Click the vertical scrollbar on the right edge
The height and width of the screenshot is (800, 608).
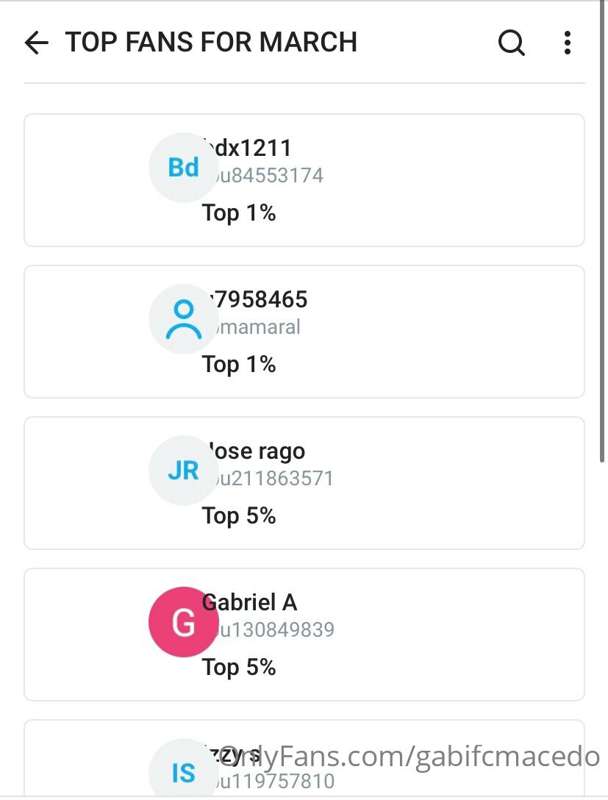pyautogui.click(x=603, y=232)
